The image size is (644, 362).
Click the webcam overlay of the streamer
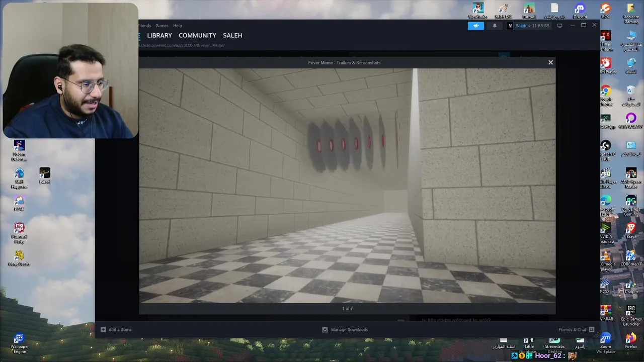70,70
